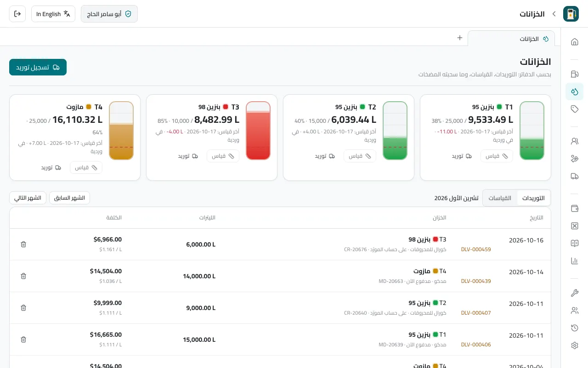
Task: Click the T1 green tank level gauge
Action: 532,131
